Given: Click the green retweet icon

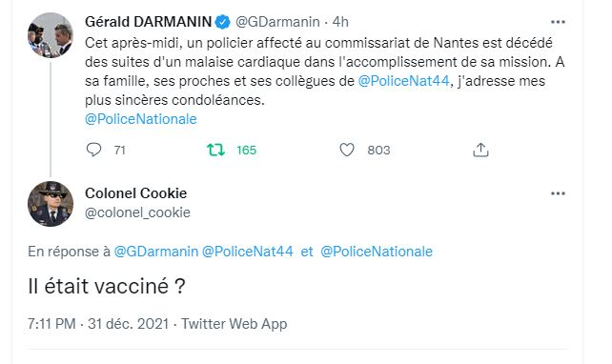Looking at the screenshot, I should coord(215,150).
